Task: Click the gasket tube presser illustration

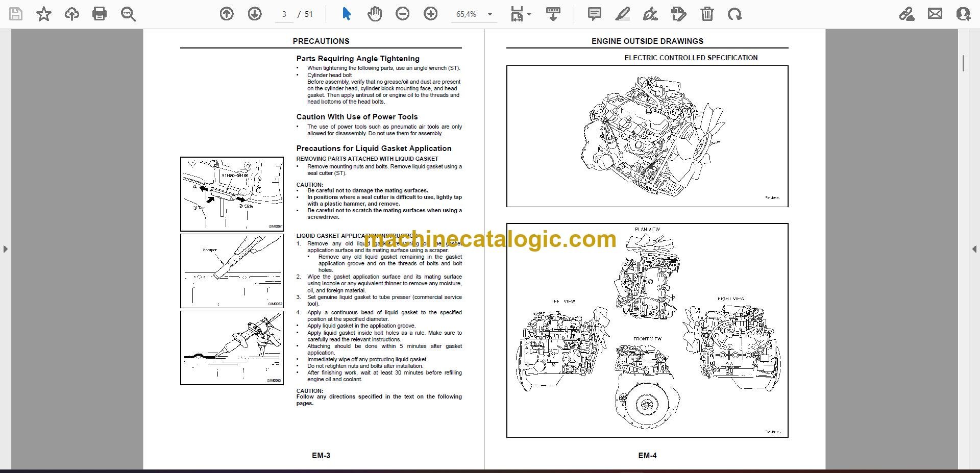Action: (x=232, y=348)
